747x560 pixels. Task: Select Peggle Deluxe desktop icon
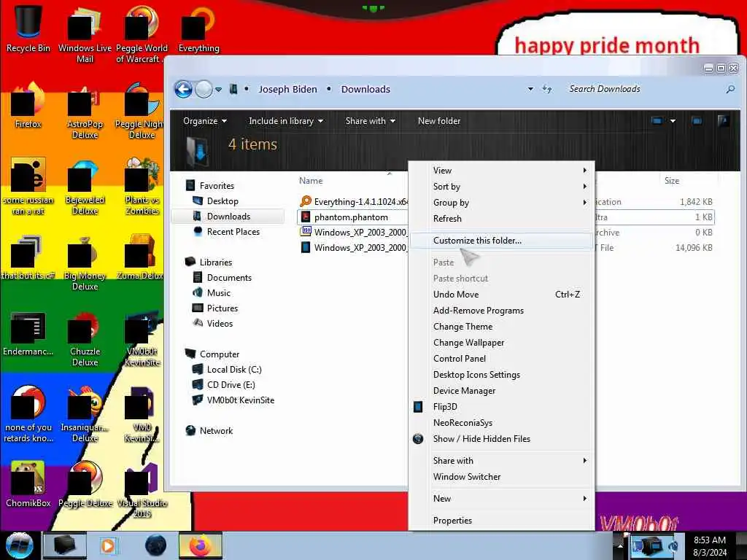pyautogui.click(x=85, y=483)
